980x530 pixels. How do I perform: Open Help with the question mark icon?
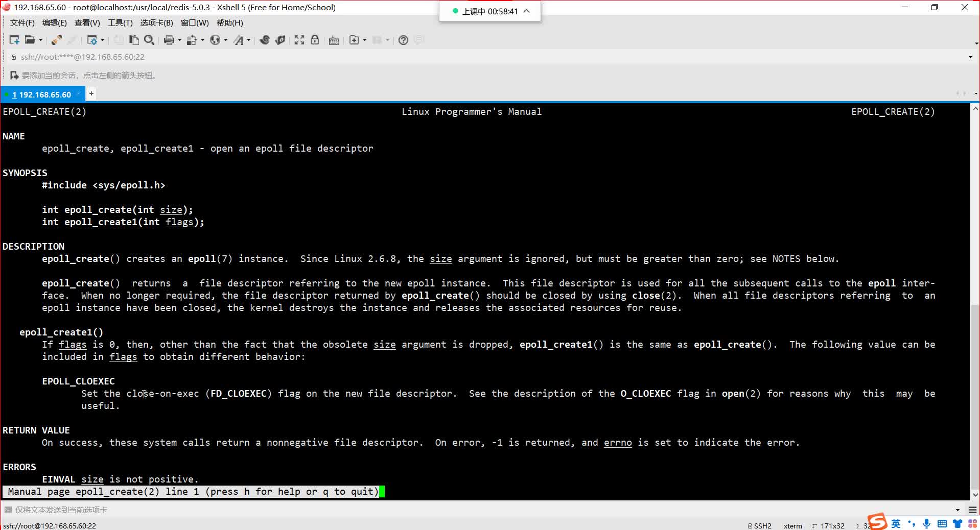click(403, 40)
